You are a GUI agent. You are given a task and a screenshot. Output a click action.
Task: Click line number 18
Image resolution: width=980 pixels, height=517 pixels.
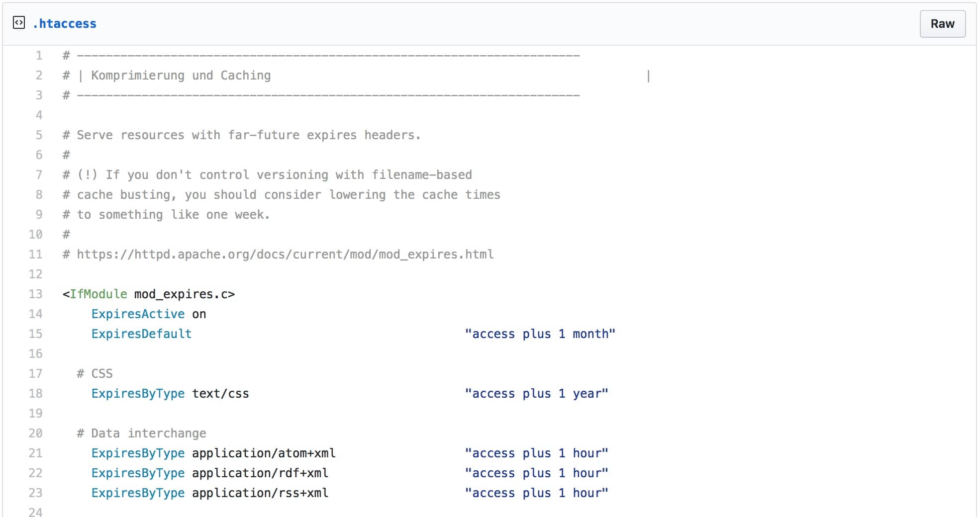36,394
